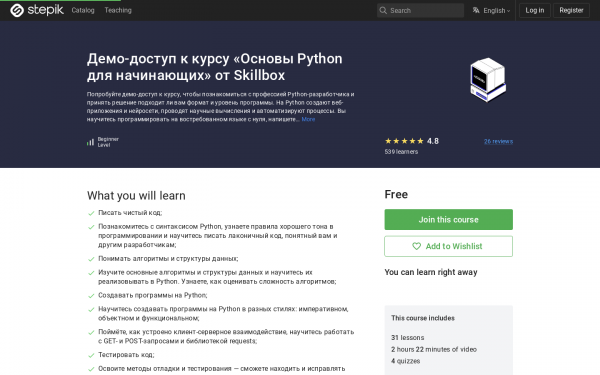The width and height of the screenshot is (600, 375).
Task: Click the checkmark beside Научитесь создавать программы
Action: tap(91, 310)
